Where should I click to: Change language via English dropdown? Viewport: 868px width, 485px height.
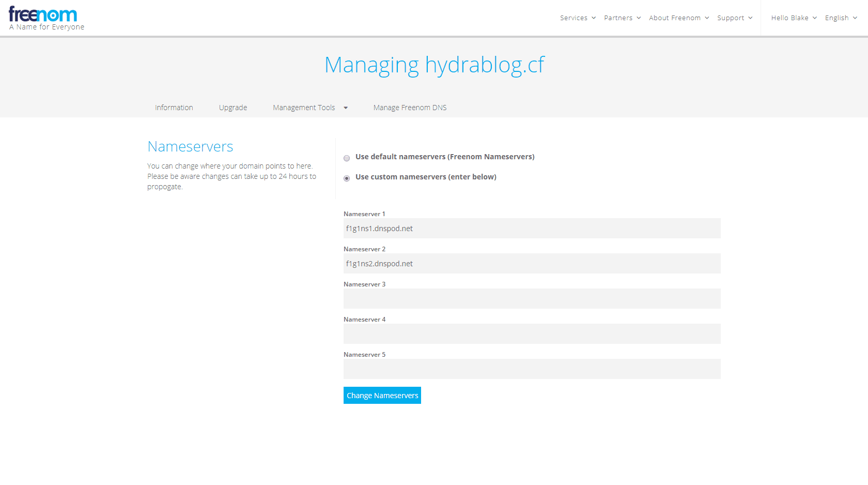pos(841,18)
